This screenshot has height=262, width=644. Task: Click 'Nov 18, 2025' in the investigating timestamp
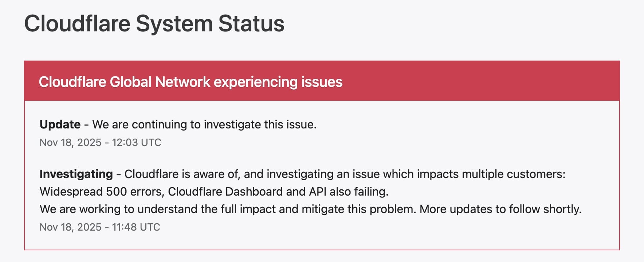[70, 227]
